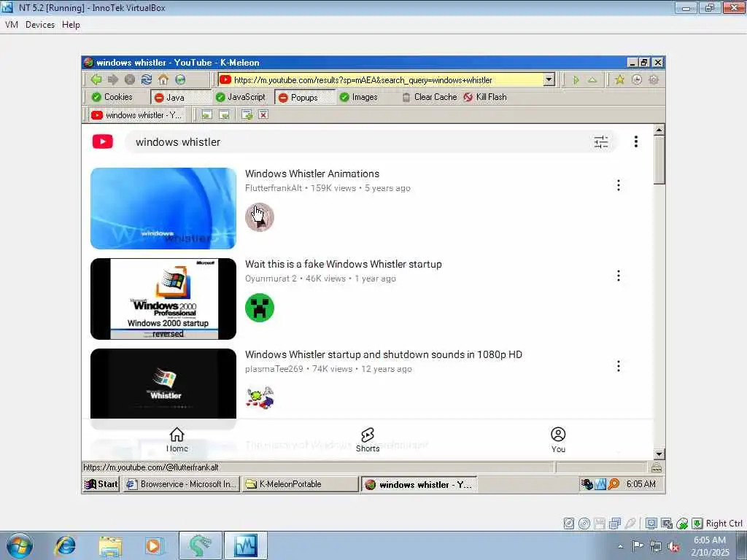Open YouTube page options three-dot menu
This screenshot has height=560, width=747.
[x=636, y=141]
